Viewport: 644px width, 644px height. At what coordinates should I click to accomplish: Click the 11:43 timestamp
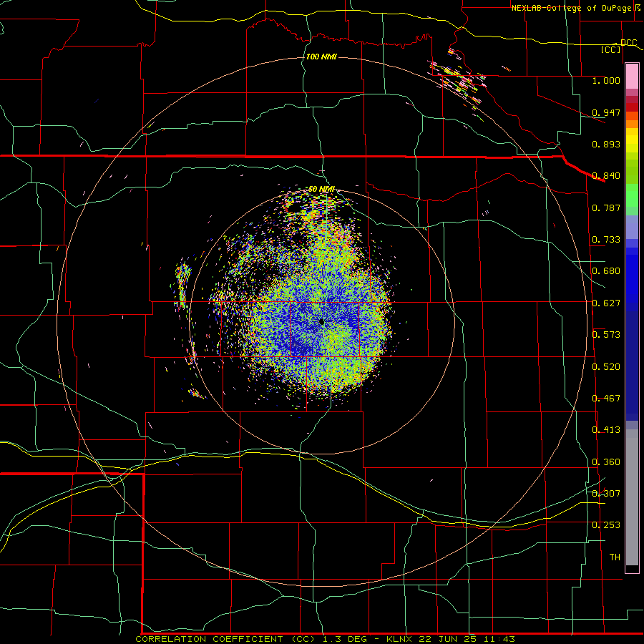(x=499, y=639)
